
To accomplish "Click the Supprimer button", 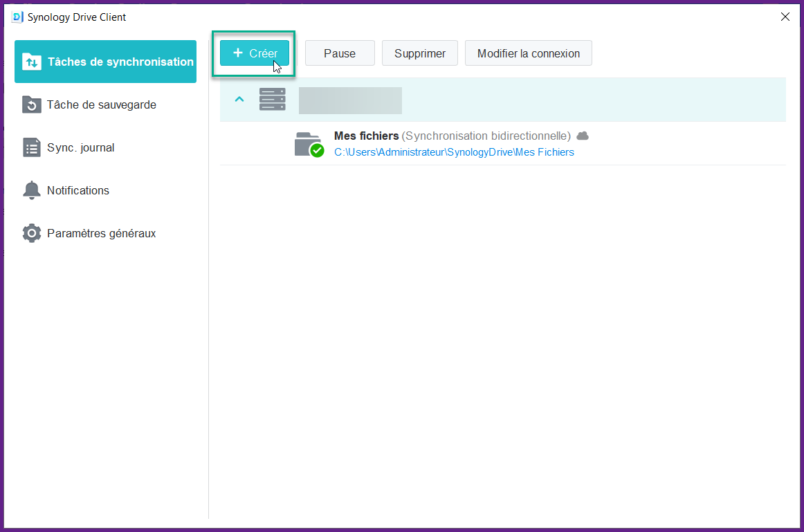I will 420,53.
